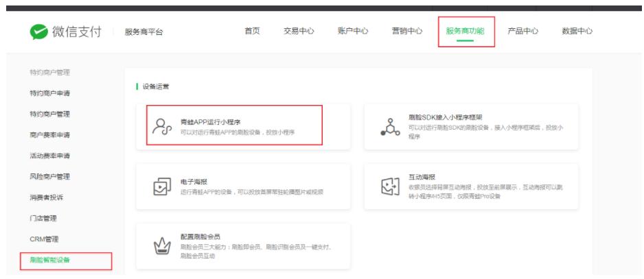This screenshot has width=644, height=279.
Task: Click description 运行青蛙APP的设备，可以投放首屏常驻轮播图片或视频
Action: 252,192
